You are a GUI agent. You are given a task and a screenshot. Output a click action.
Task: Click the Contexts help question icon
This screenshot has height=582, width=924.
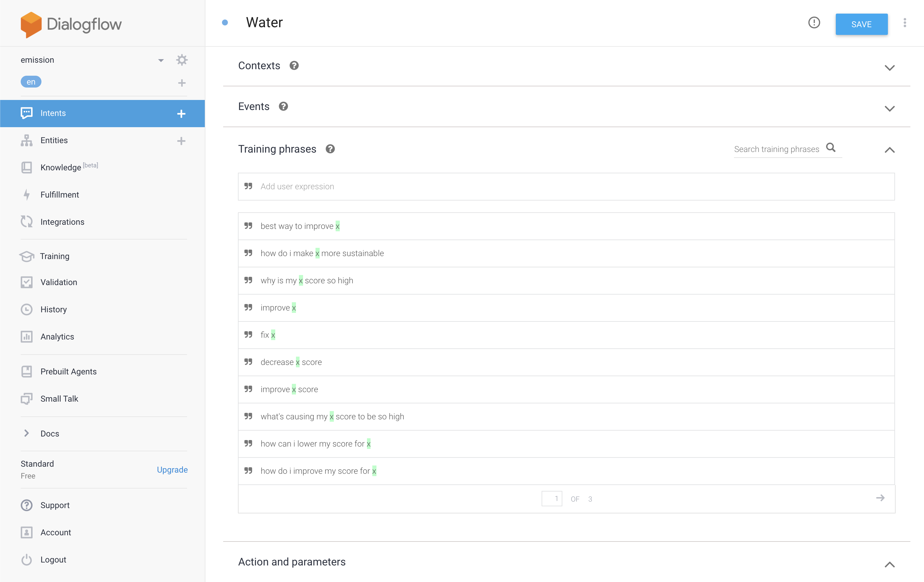[294, 66]
